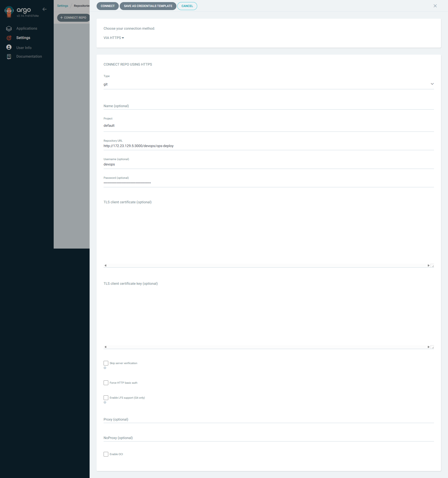Collapse sidebar with the back arrow
This screenshot has width=448, height=478.
point(45,9)
